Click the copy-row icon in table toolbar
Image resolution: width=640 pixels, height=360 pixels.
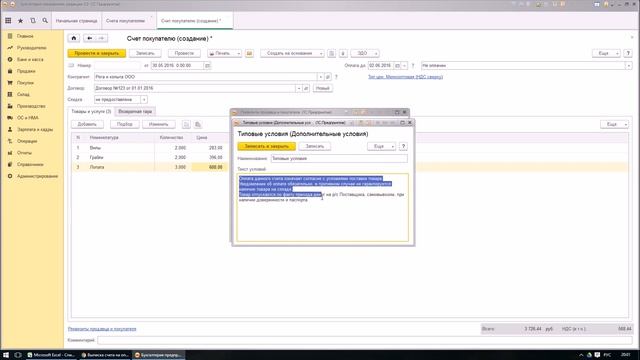(x=198, y=124)
